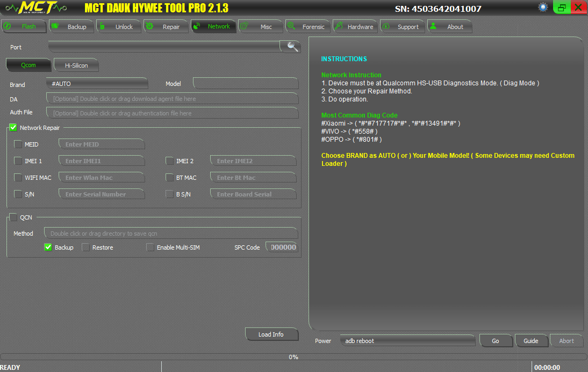This screenshot has width=588, height=372.
Task: Enable Multi-SIM for QCN backup
Action: (x=150, y=247)
